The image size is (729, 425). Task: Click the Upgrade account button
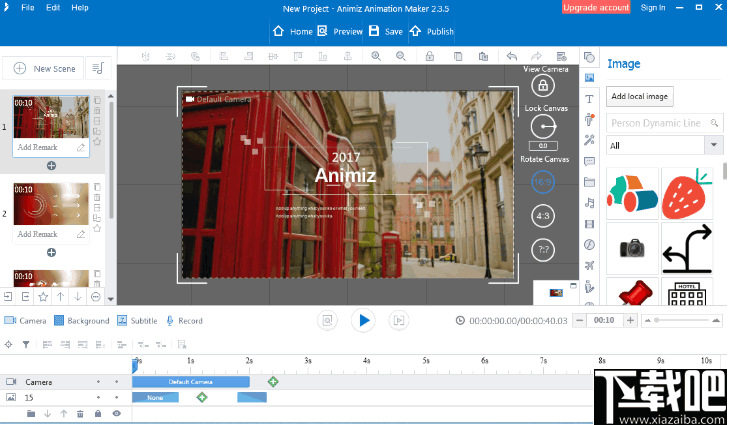pyautogui.click(x=596, y=8)
